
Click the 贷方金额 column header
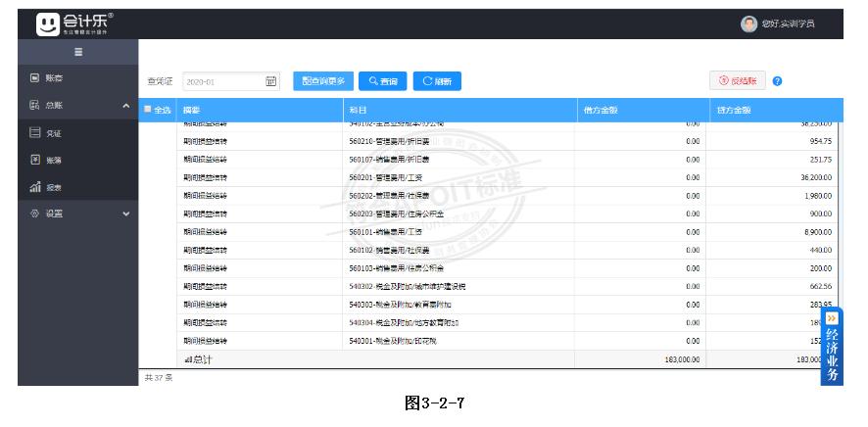coord(775,110)
